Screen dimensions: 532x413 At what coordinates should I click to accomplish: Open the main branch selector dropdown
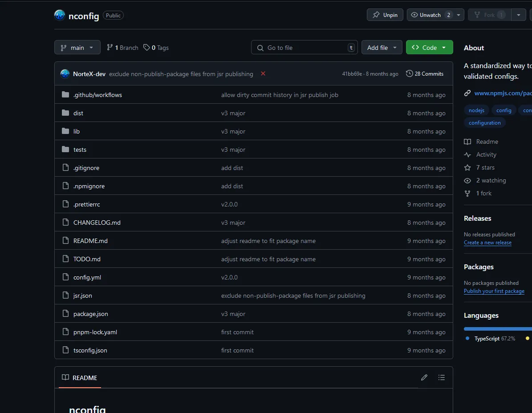click(x=77, y=48)
